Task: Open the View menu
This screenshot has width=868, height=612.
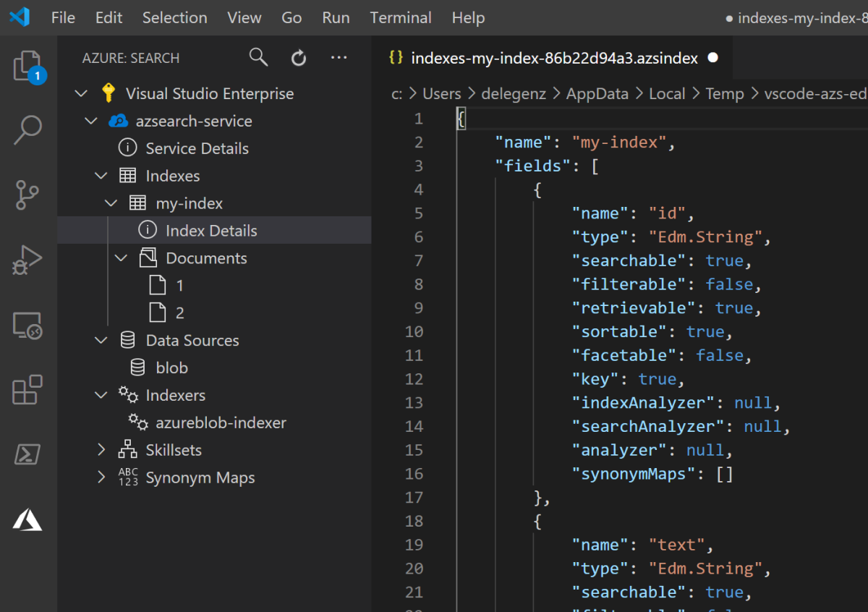Action: [x=244, y=17]
